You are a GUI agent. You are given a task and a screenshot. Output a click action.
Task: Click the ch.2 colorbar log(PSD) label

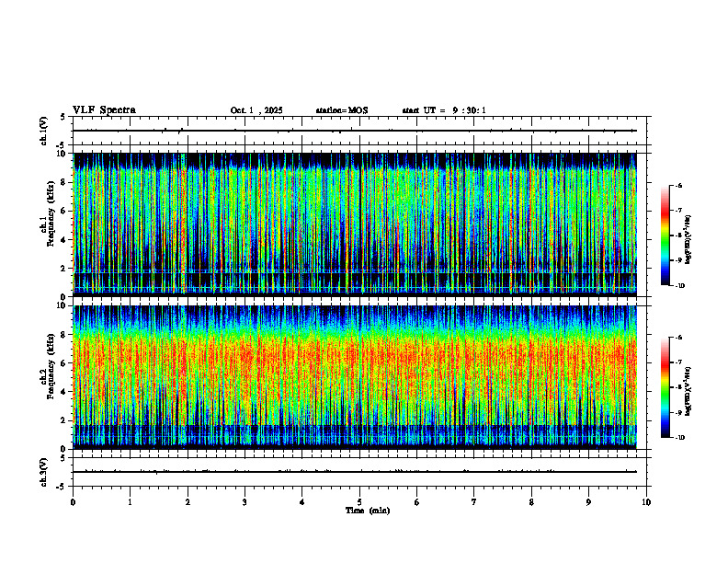(x=688, y=392)
